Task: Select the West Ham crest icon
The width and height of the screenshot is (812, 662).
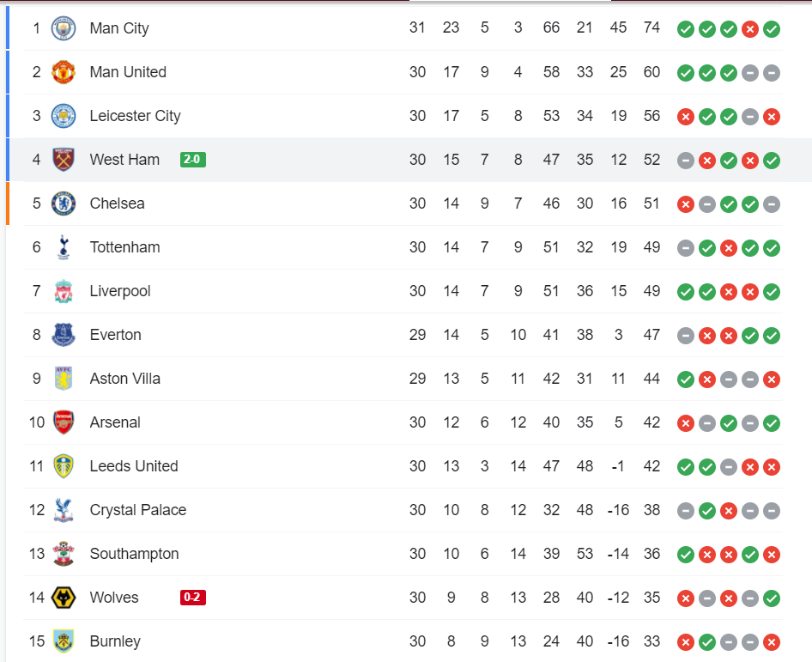Action: 64,160
